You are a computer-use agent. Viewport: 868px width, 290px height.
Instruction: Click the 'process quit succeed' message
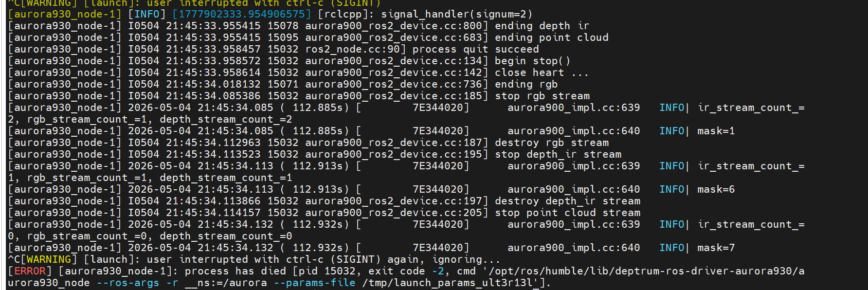(476, 49)
